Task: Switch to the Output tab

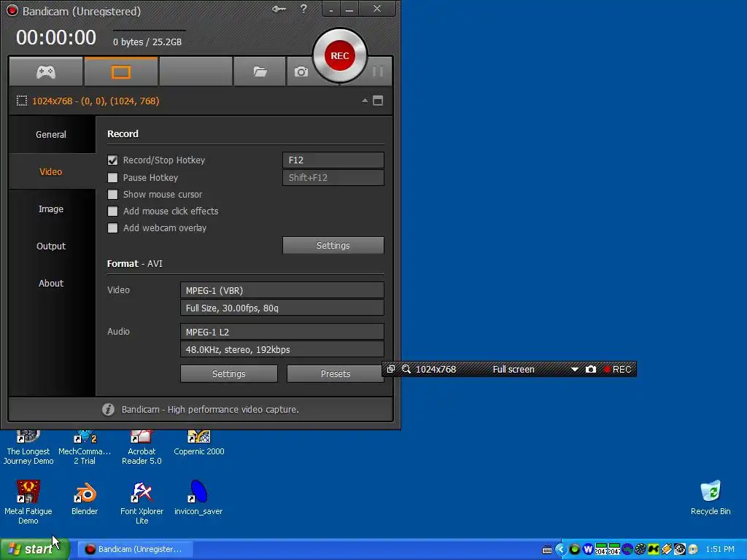Action: tap(51, 246)
